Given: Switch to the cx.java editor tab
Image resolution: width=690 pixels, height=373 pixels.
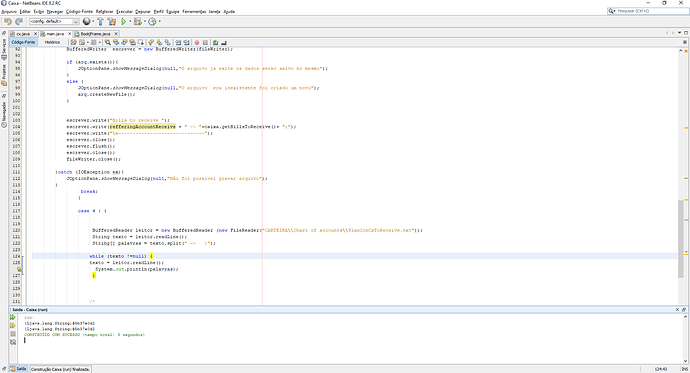Looking at the screenshot, I should click(23, 34).
